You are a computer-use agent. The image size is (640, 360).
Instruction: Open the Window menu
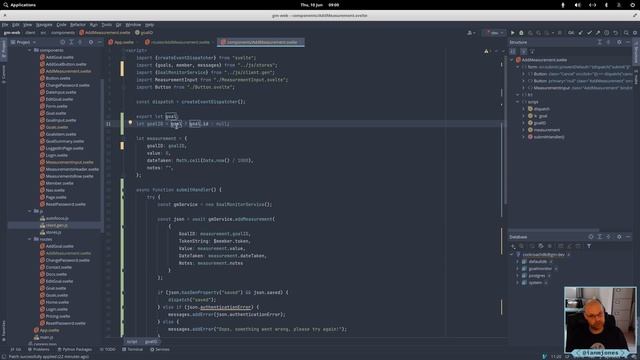133,24
